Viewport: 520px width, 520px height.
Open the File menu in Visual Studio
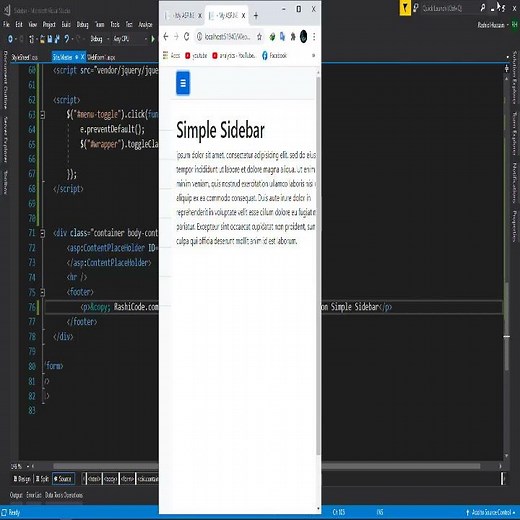tap(6, 24)
